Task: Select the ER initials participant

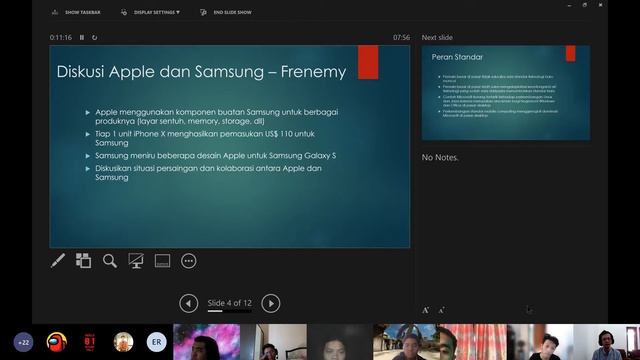Action: 157,342
